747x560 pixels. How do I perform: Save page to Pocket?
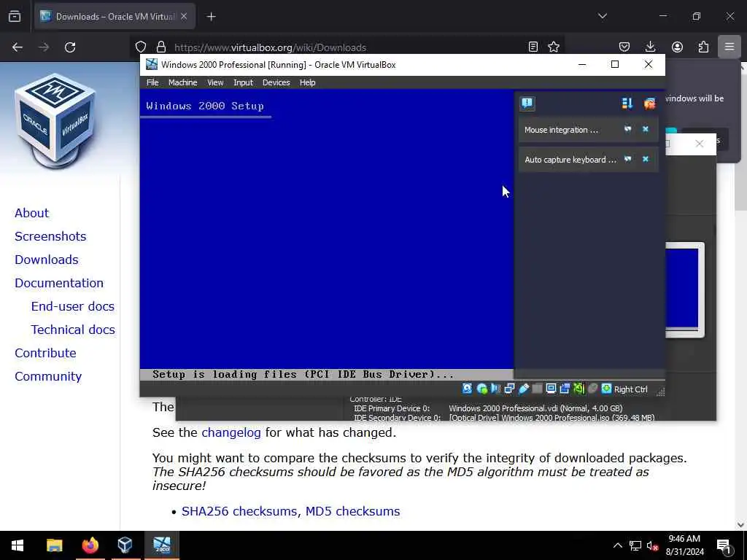624,47
